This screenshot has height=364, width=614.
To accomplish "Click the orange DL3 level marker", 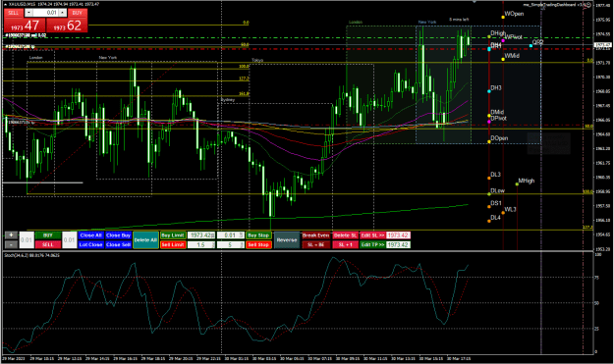I will (x=489, y=178).
